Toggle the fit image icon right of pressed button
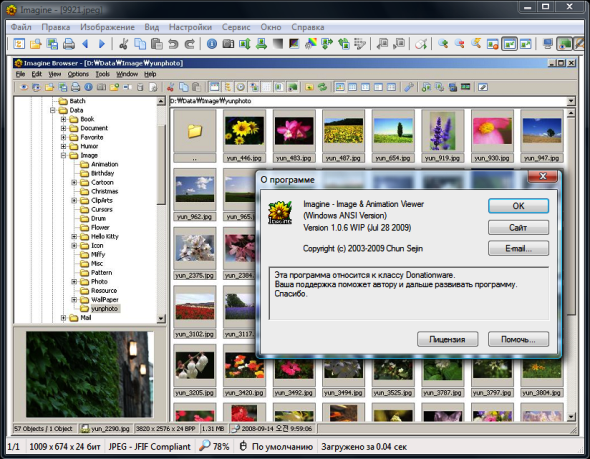The height and width of the screenshot is (459, 590). coord(526,44)
